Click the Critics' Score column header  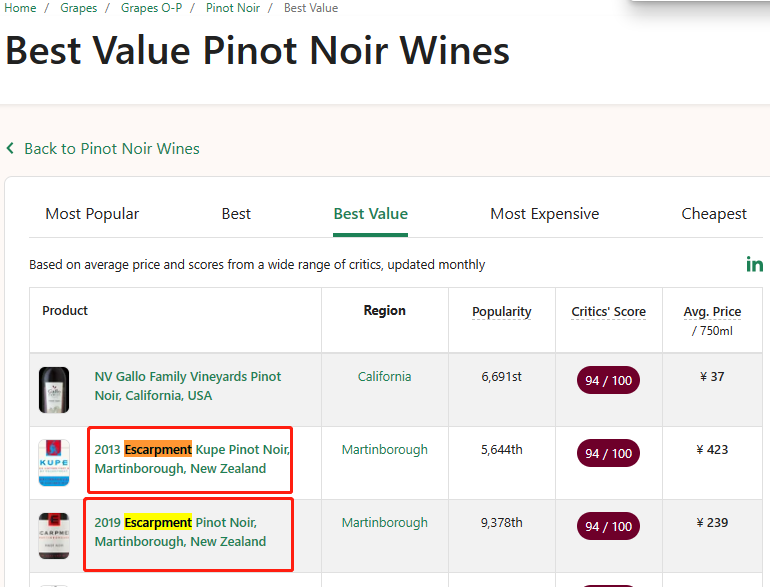tap(608, 312)
